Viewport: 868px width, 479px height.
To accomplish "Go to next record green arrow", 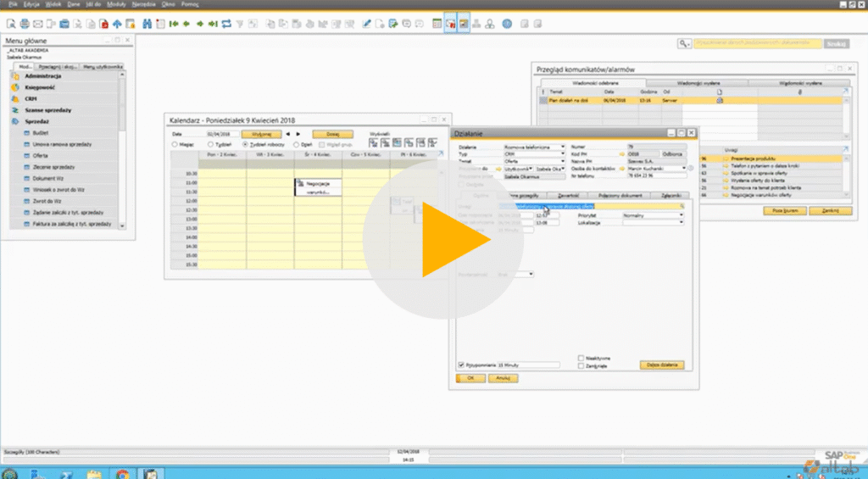I will [200, 24].
